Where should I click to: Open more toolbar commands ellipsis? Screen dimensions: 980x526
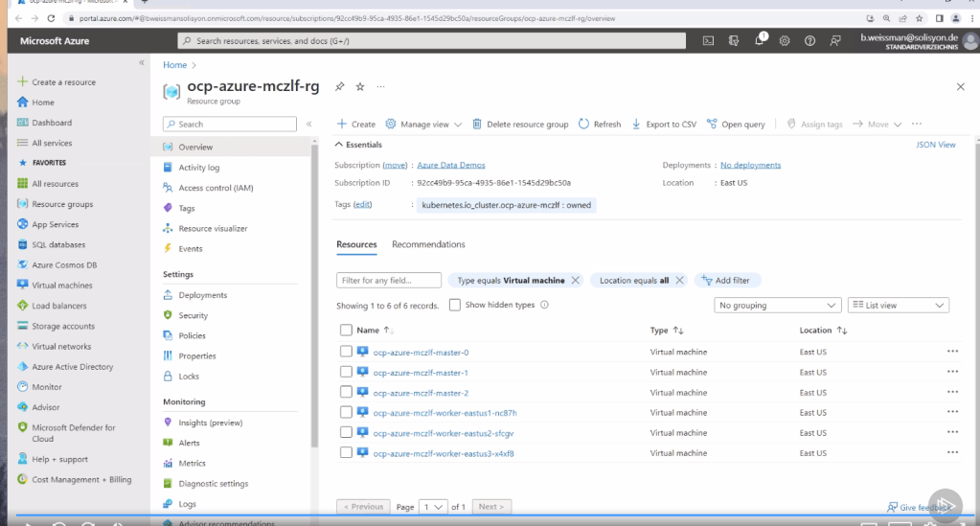(x=917, y=124)
